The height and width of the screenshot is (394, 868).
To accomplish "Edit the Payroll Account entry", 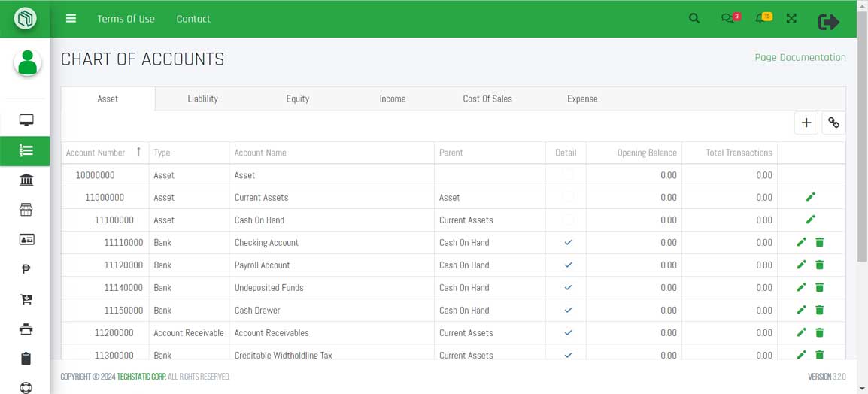I will tap(801, 265).
